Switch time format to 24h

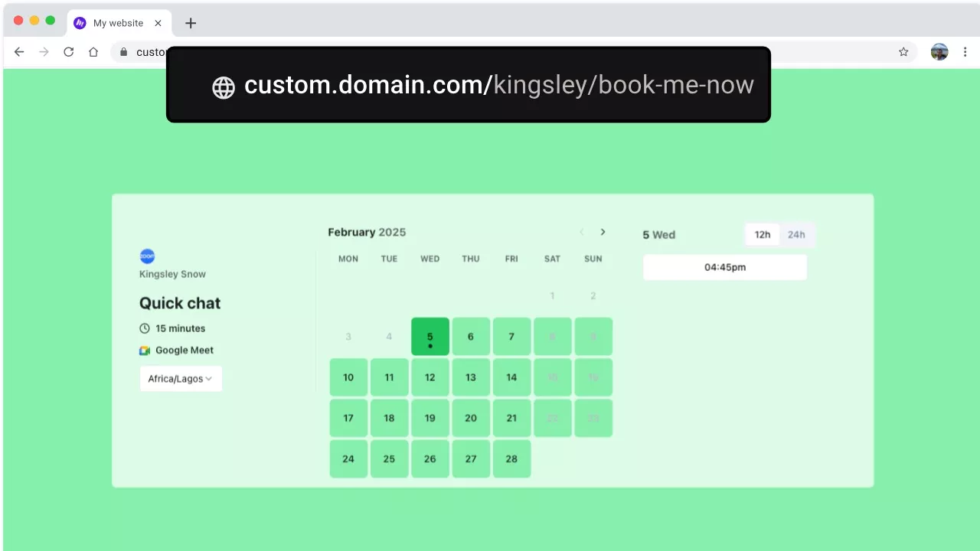796,235
